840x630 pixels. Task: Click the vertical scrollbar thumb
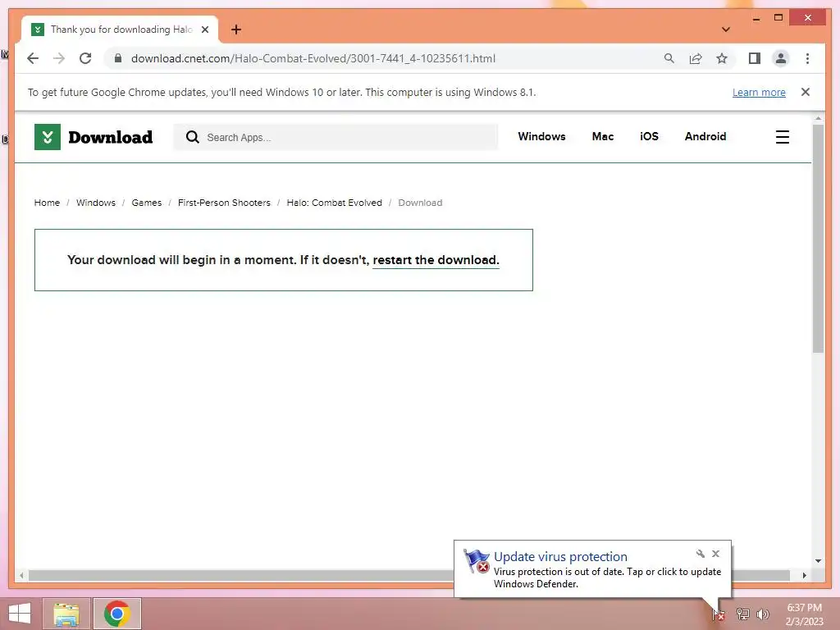point(818,239)
